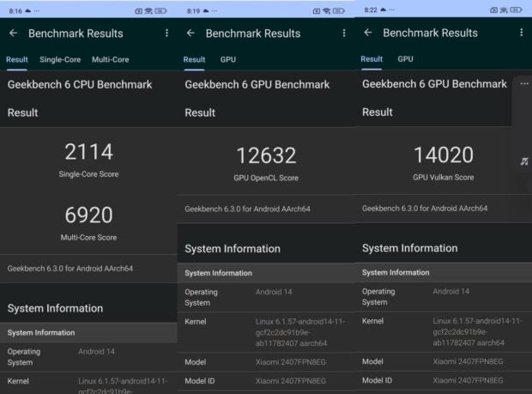Tap the music note icon in the floating sidebar
Viewport: 532px width, 394px height.
(x=523, y=161)
